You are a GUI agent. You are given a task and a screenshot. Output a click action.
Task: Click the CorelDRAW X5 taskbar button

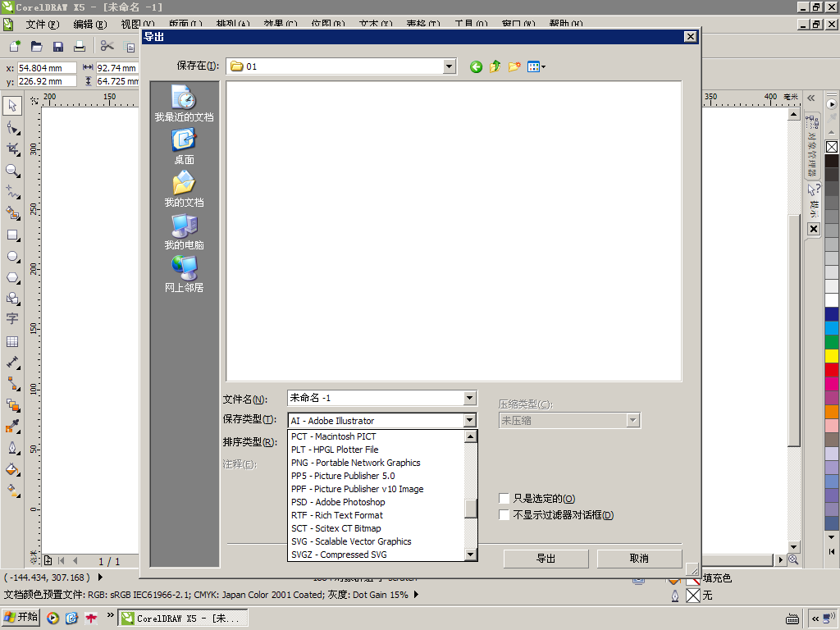point(182,619)
